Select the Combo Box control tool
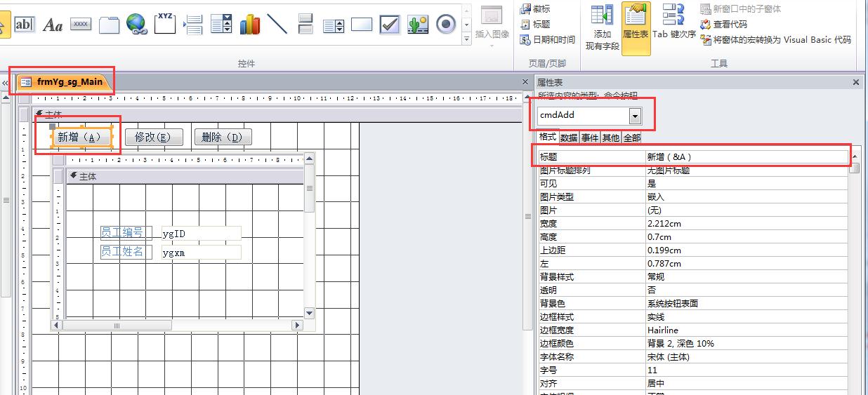868x395 pixels. (x=221, y=25)
